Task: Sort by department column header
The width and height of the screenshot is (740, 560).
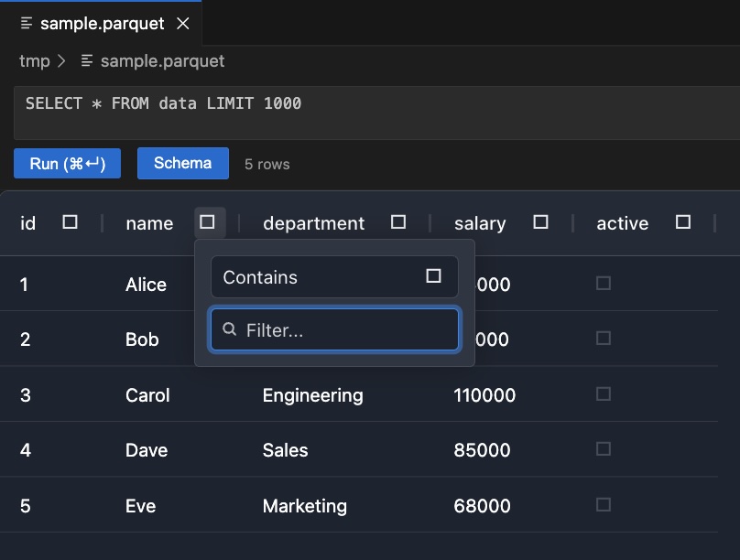Action: pos(313,223)
